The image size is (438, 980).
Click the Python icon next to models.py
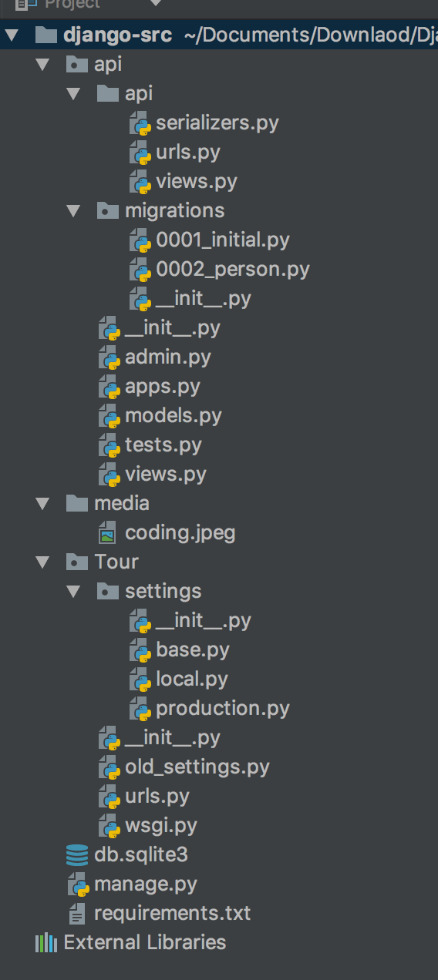109,416
